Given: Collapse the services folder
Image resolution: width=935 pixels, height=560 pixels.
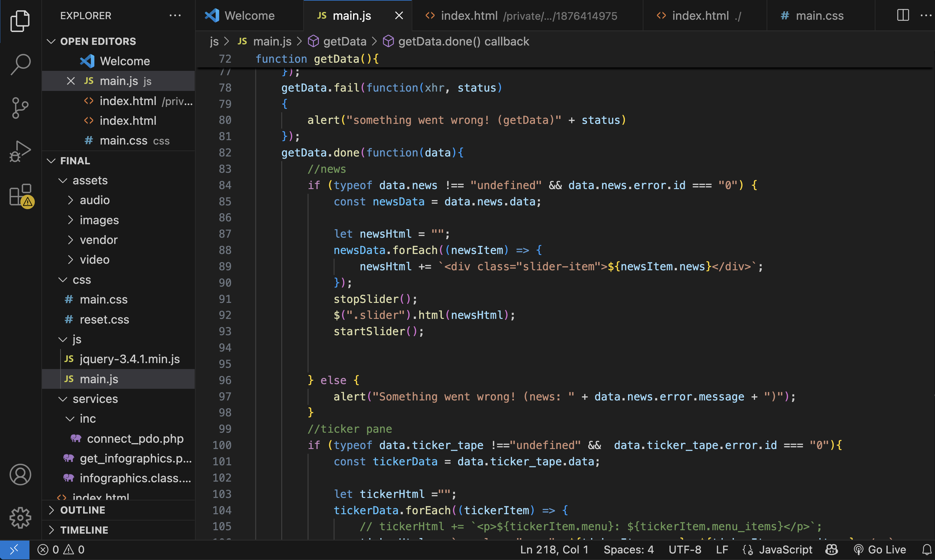Looking at the screenshot, I should [95, 399].
